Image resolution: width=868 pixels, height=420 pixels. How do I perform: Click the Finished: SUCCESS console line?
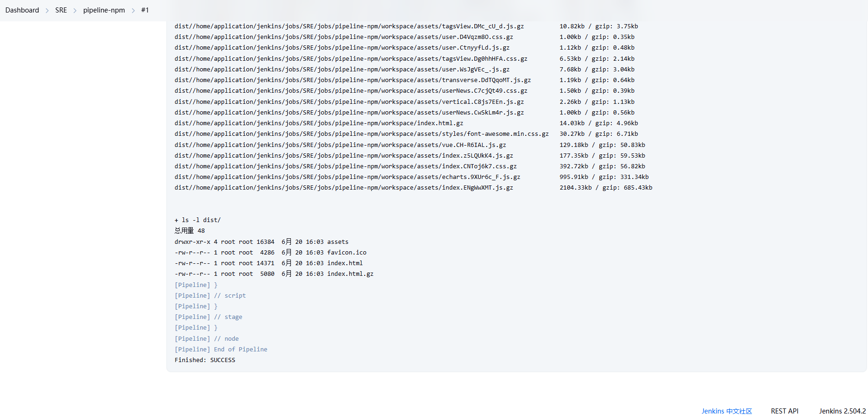pos(205,360)
